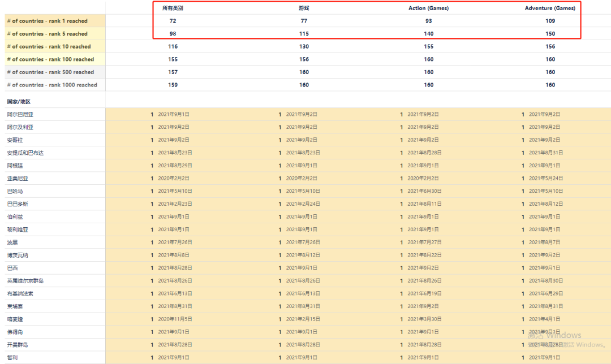This screenshot has width=611, height=364.
Task: Select the 游戏 column header
Action: click(304, 8)
